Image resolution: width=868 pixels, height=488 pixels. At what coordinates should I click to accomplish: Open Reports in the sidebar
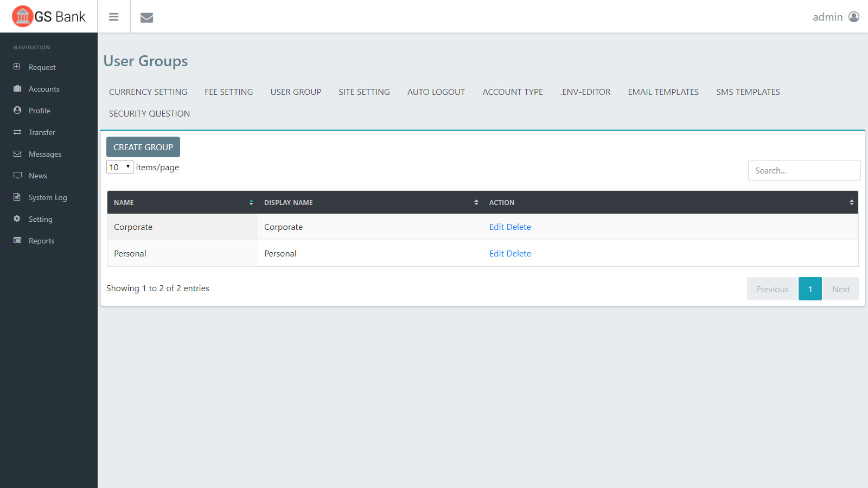41,241
